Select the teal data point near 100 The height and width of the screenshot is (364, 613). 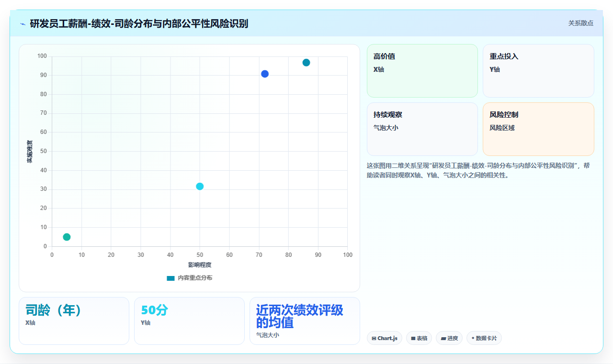306,63
